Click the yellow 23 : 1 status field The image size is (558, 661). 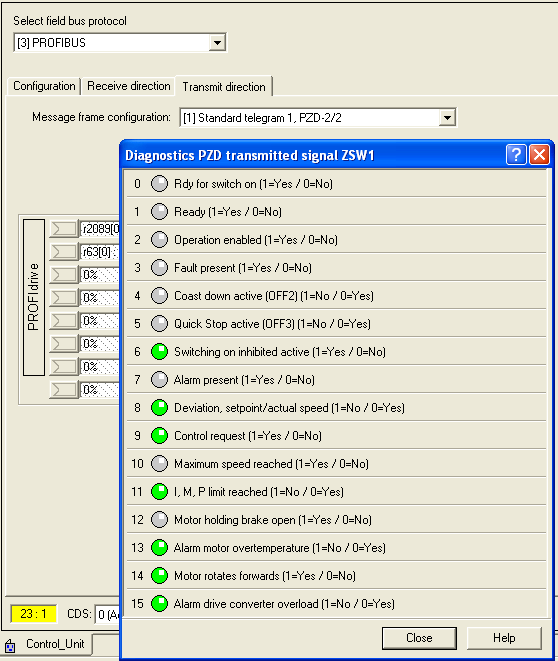click(x=33, y=614)
